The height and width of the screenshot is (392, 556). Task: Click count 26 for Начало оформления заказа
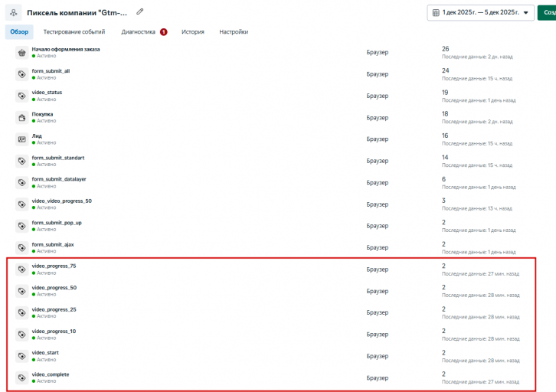coord(446,49)
